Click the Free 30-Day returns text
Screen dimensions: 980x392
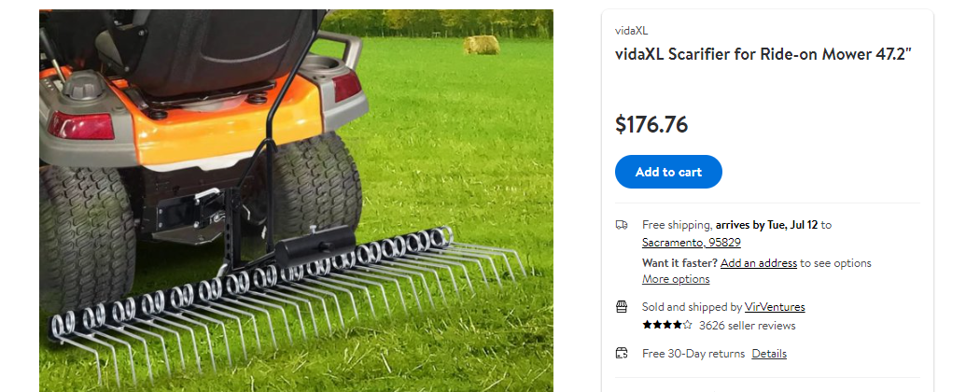(693, 354)
